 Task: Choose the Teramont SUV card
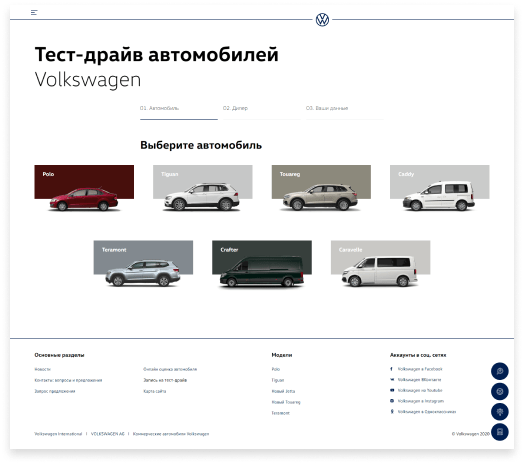tap(143, 263)
